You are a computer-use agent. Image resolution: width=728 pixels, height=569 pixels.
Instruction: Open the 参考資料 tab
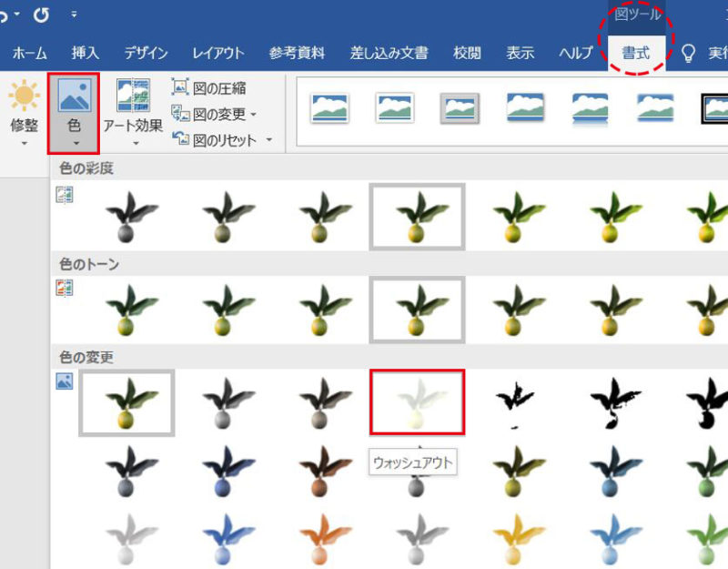pyautogui.click(x=298, y=53)
